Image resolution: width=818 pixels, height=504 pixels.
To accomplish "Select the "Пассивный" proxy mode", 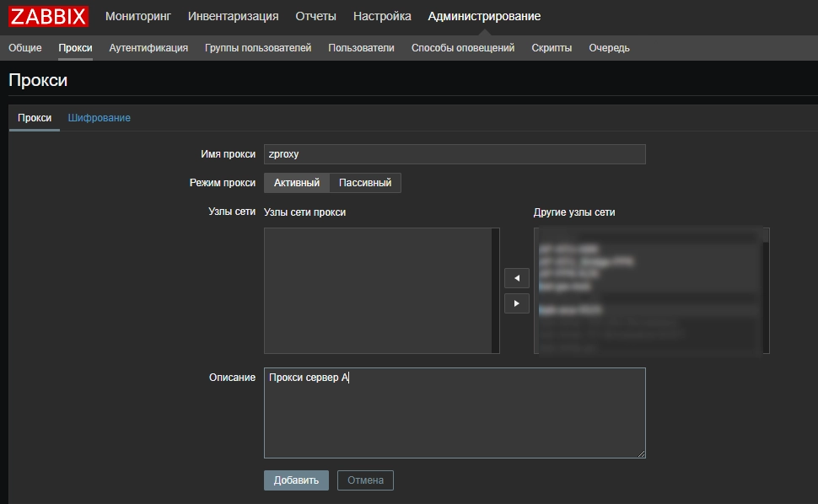I will pos(365,182).
